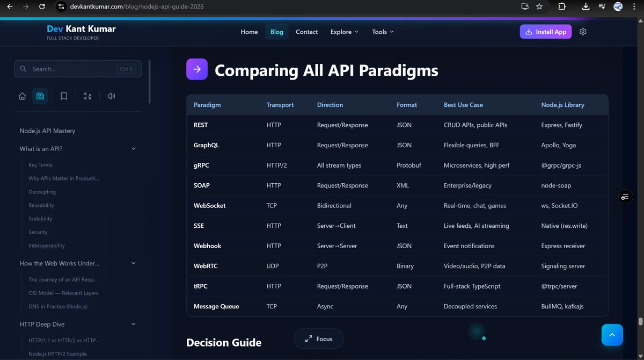644x360 pixels.
Task: Jump to Security sidebar item
Action: pyautogui.click(x=38, y=232)
